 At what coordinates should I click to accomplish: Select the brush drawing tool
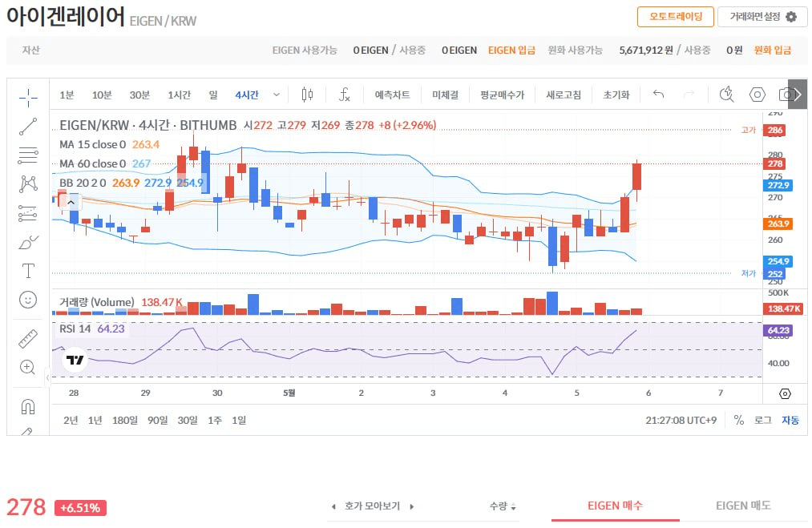tap(28, 242)
